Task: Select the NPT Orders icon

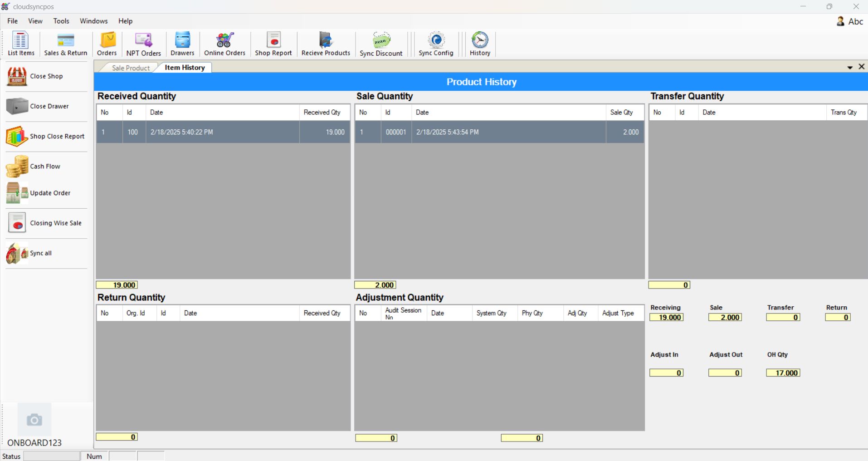Action: 143,44
